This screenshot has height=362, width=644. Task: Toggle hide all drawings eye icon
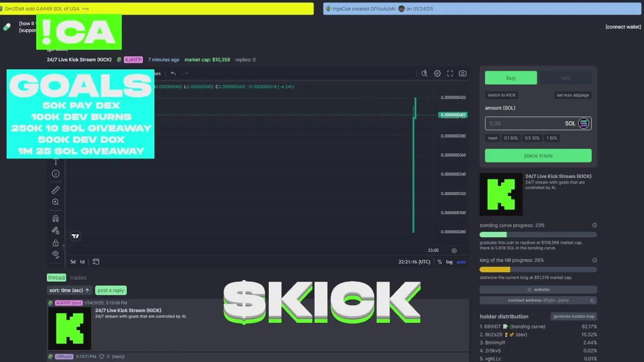55,254
